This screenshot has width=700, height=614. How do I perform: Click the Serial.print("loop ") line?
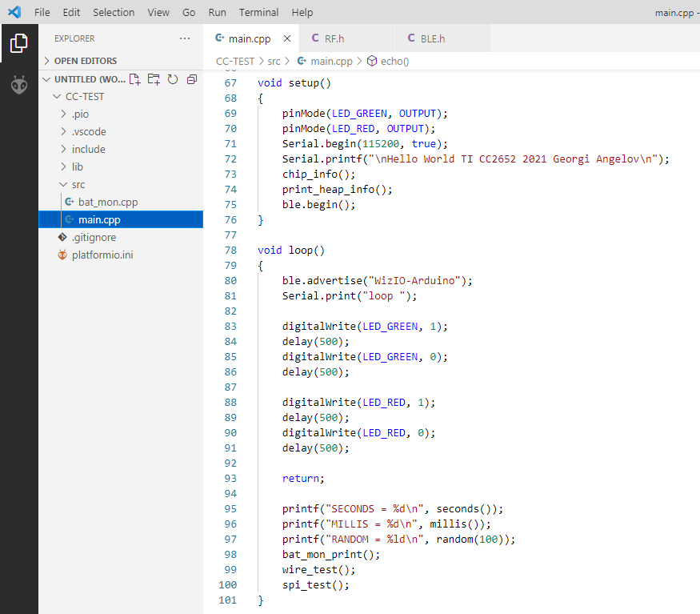pos(350,295)
